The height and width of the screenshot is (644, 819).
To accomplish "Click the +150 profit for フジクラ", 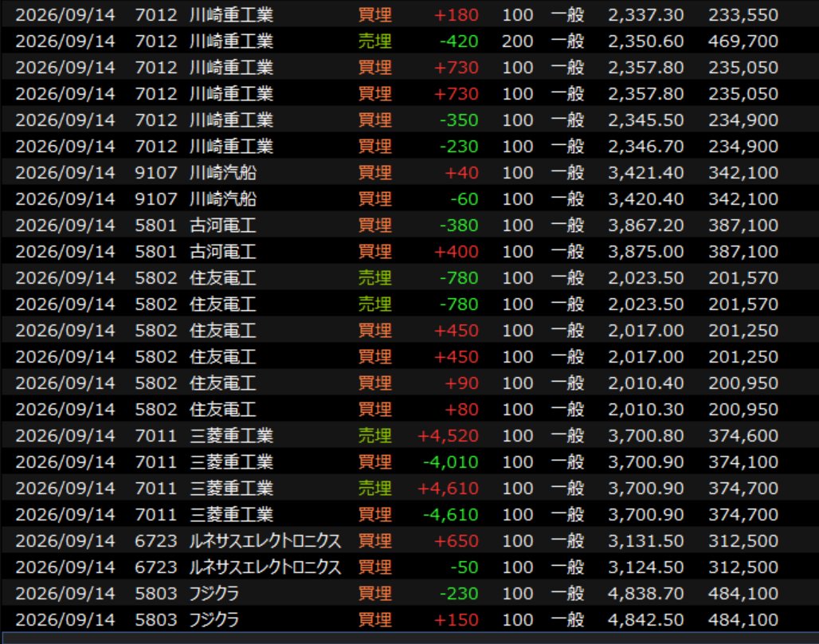I will [x=456, y=619].
